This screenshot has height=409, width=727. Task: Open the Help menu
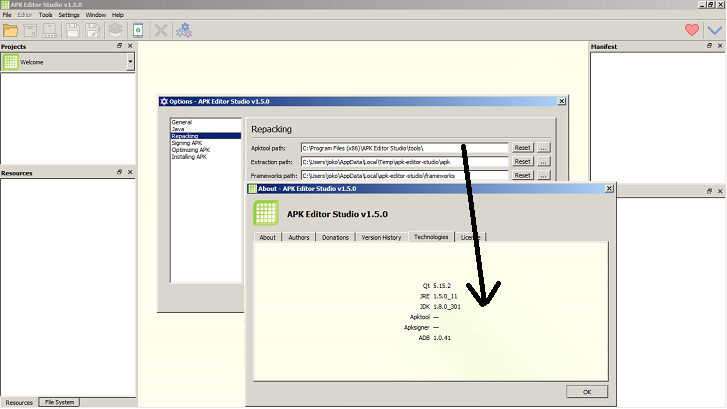coord(118,15)
